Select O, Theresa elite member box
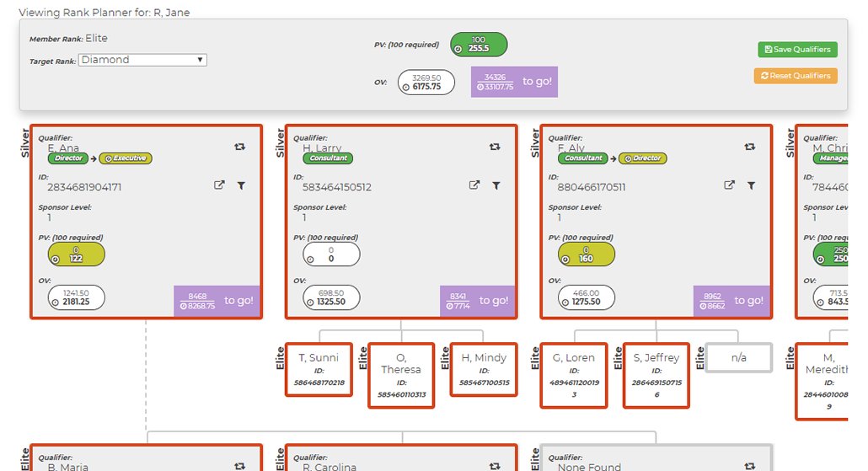This screenshot has height=471, width=868. [401, 376]
